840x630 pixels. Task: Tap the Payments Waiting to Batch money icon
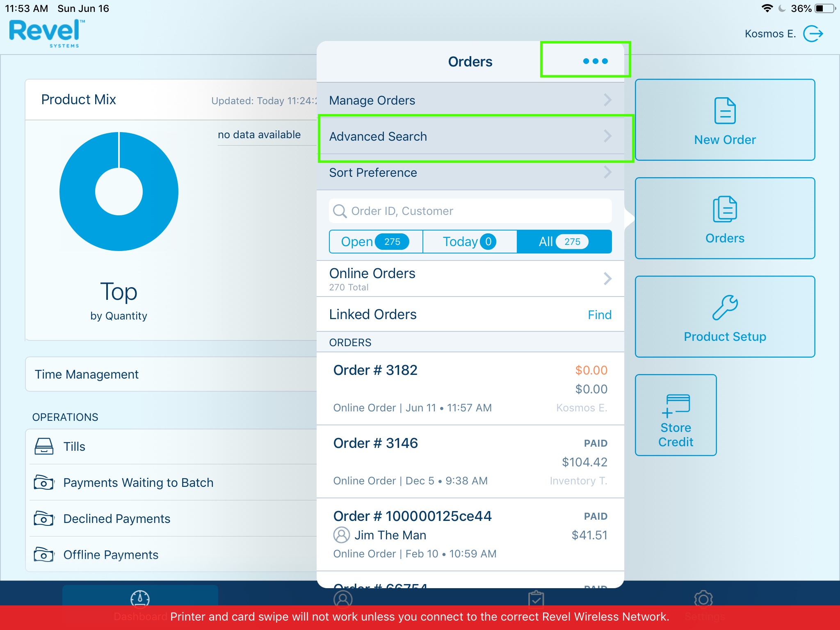44,482
